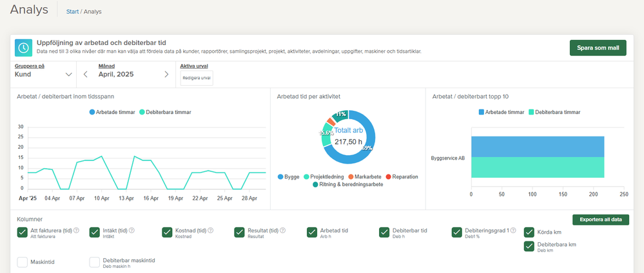Enable the Debiterbar maskintid checkbox
644x273 pixels.
[95, 262]
